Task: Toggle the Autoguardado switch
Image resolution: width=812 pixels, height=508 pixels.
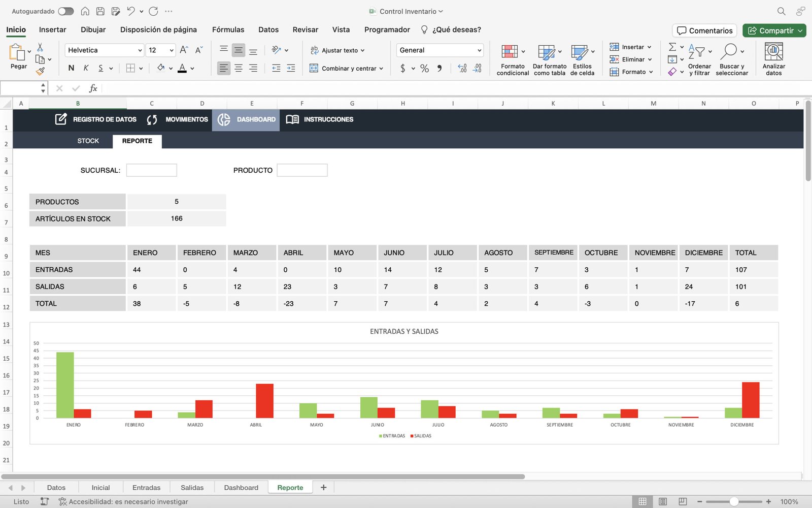Action: (65, 11)
